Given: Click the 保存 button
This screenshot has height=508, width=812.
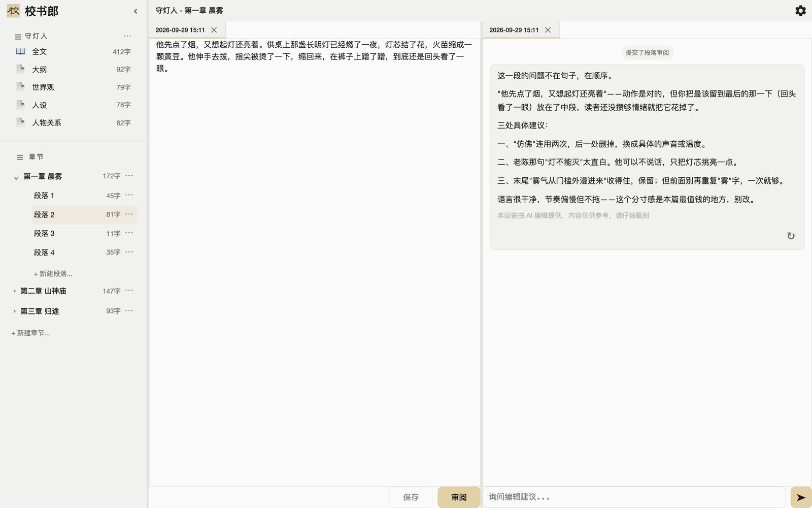Looking at the screenshot, I should 411,497.
